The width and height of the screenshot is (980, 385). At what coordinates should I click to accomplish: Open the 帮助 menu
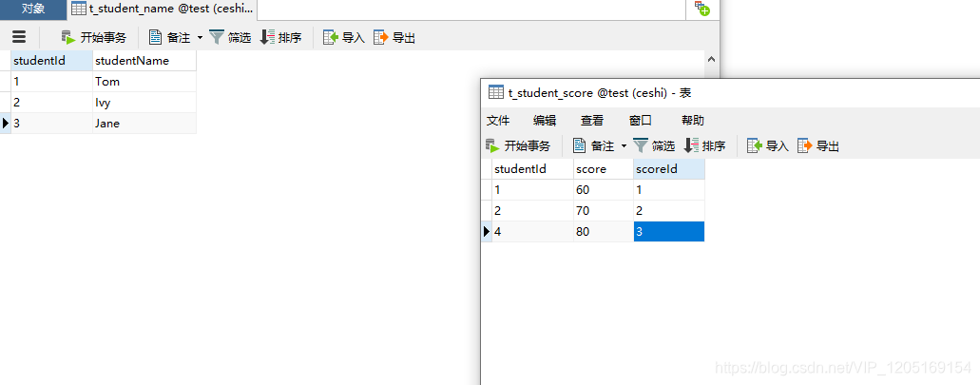(693, 121)
